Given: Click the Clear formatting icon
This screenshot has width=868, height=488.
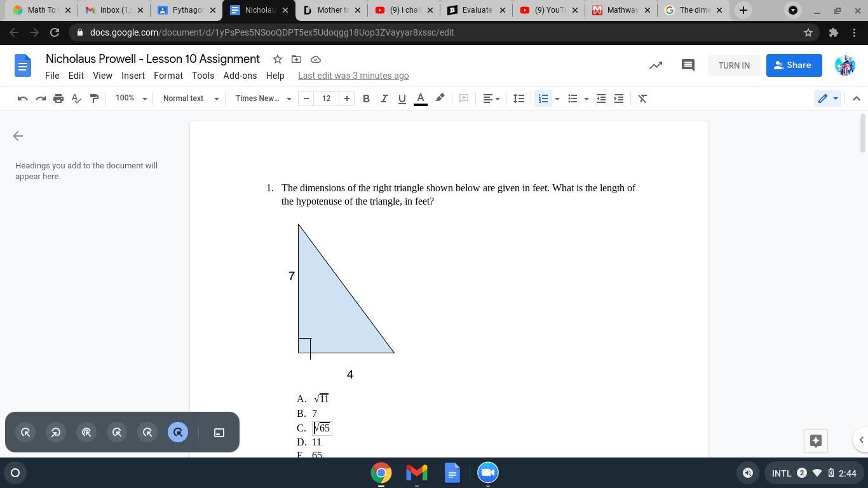Looking at the screenshot, I should coord(642,98).
